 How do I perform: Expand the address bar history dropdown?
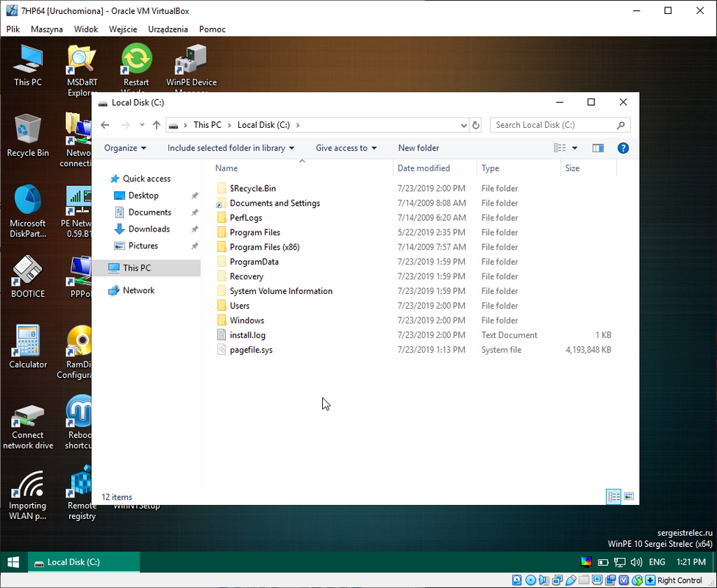coord(463,125)
